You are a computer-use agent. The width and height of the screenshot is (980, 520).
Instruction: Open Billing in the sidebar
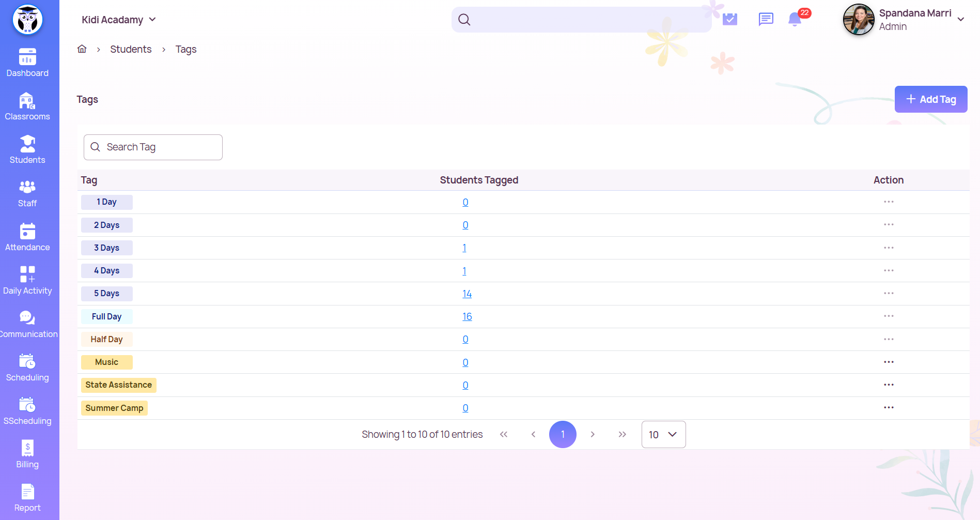click(x=27, y=454)
